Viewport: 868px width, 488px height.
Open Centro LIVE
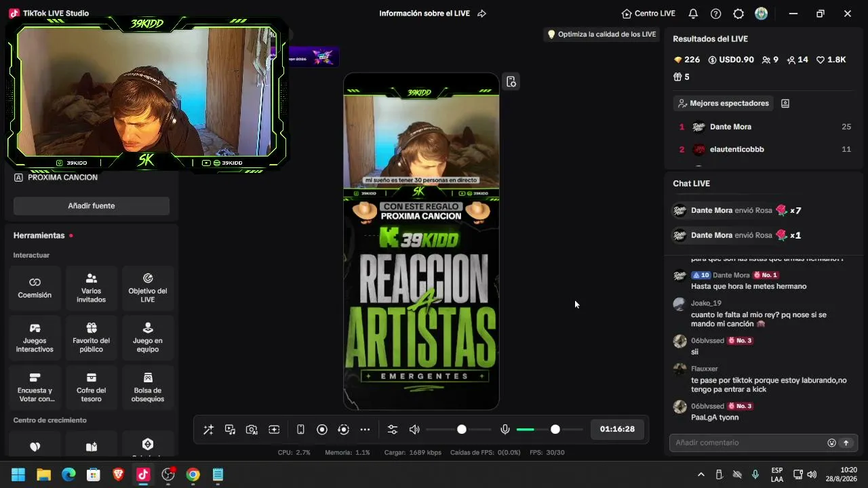point(648,14)
